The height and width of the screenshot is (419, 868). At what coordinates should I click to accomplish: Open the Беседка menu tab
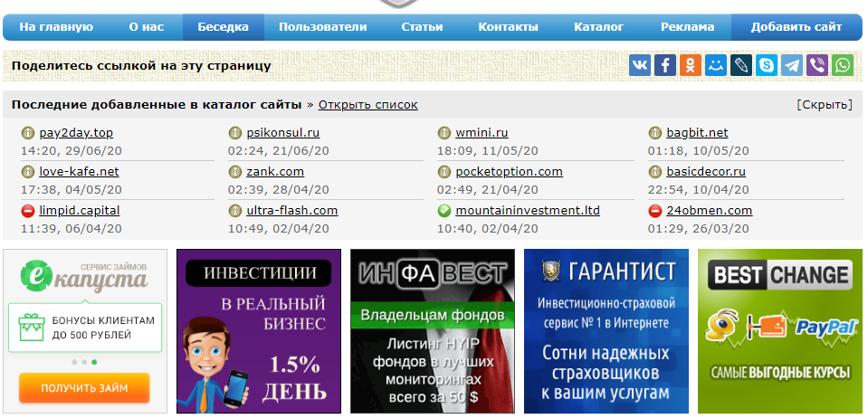(224, 27)
